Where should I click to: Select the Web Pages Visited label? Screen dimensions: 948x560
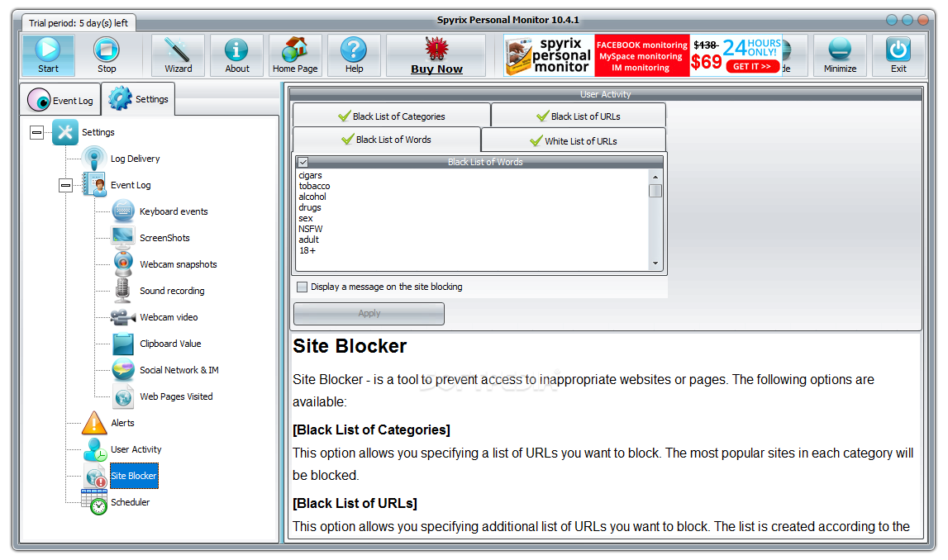[176, 396]
